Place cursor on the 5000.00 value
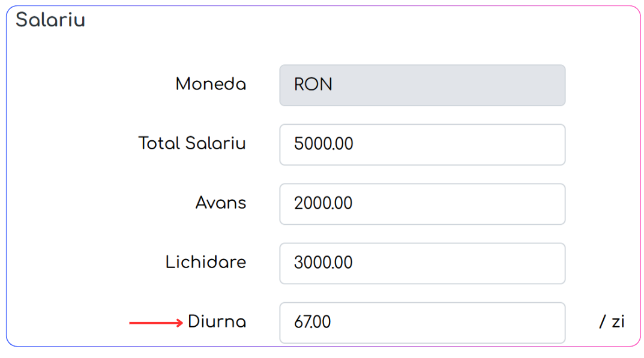This screenshot has width=644, height=358. coord(324,144)
